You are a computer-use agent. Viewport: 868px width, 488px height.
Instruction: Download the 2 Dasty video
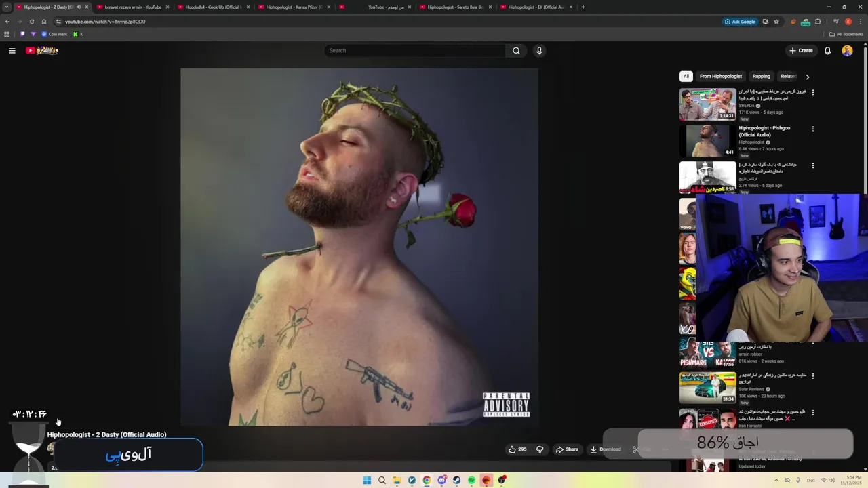[x=606, y=449]
